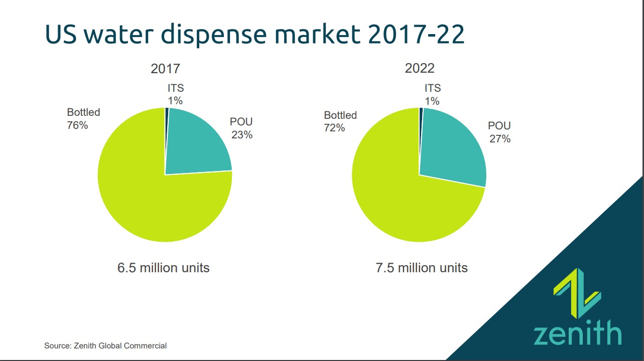Click the slide title 'US water dispense market 2017-22'
This screenshot has height=361, width=644.
[x=254, y=34]
